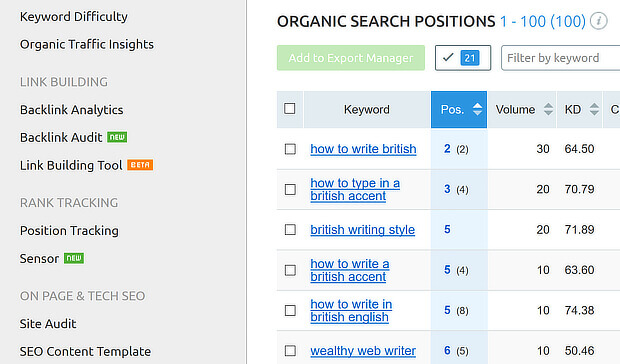The image size is (620, 364).
Task: Open Keyword Difficulty in the sidebar
Action: (74, 17)
